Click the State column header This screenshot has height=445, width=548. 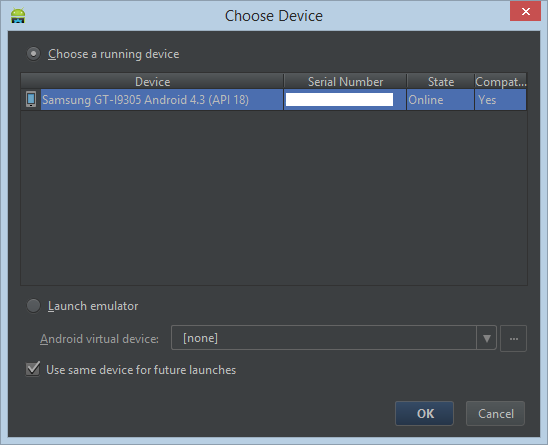pos(441,81)
